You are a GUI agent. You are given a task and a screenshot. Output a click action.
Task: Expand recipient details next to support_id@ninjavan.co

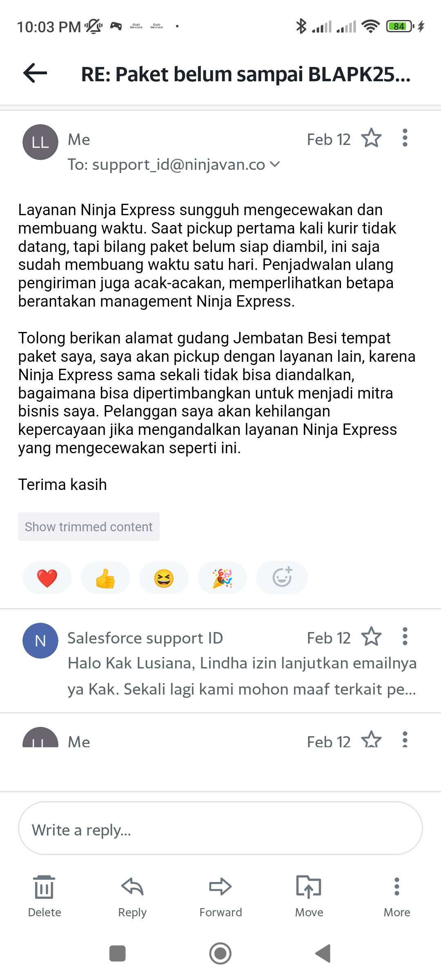pos(275,165)
